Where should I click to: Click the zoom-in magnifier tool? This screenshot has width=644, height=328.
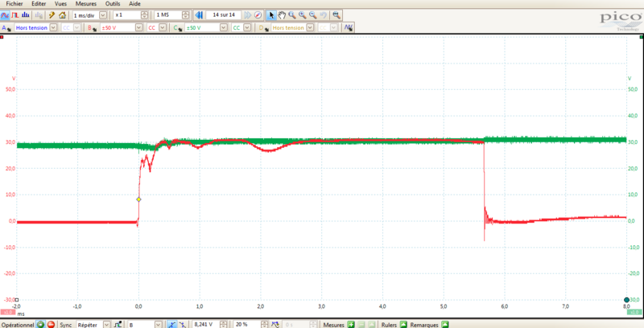291,15
